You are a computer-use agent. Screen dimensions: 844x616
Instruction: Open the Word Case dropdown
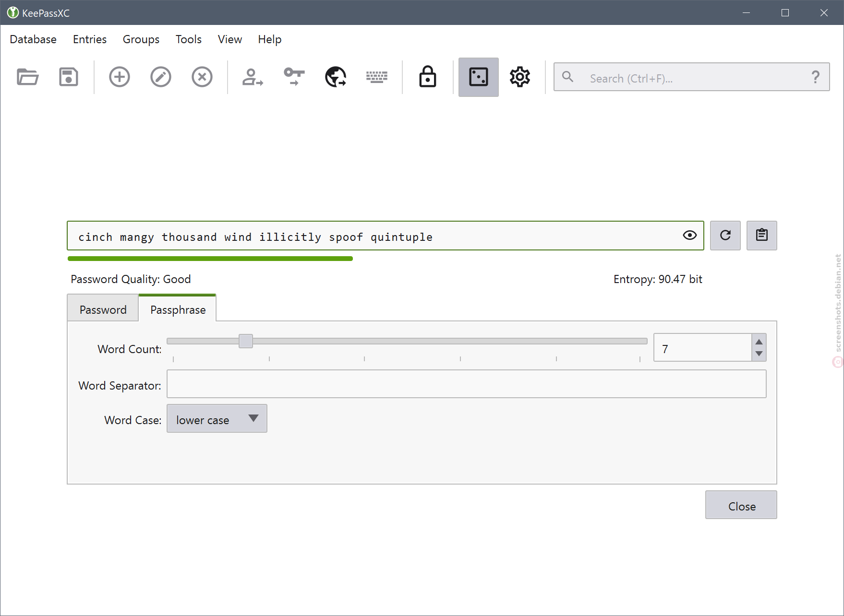tap(217, 418)
